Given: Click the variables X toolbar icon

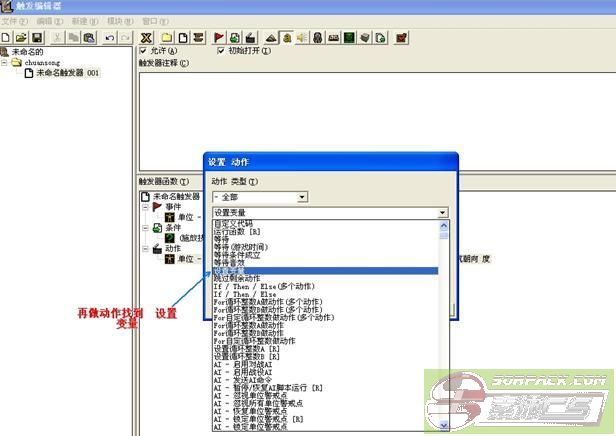Looking at the screenshot, I should pos(145,37).
